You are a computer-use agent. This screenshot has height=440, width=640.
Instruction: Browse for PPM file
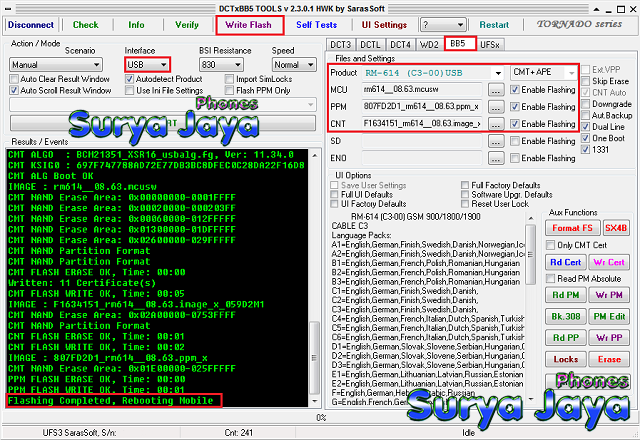[x=496, y=107]
